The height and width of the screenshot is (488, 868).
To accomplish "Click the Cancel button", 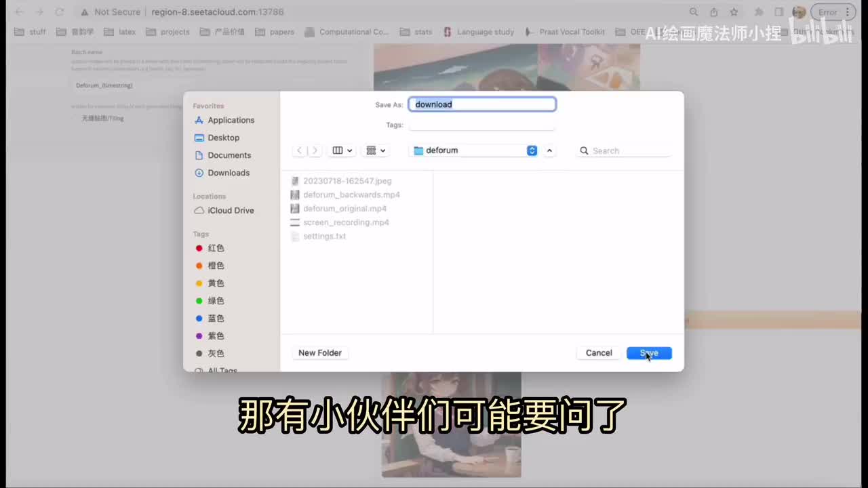I will tap(599, 352).
